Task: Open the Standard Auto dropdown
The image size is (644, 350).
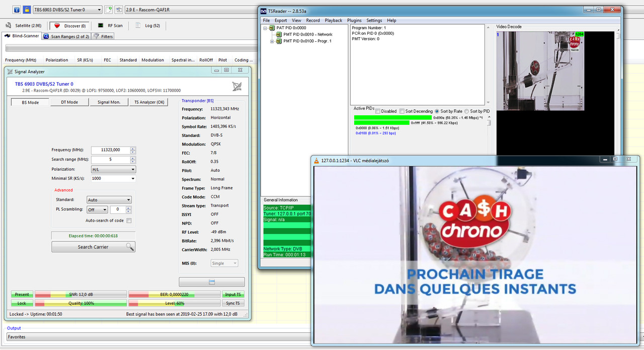Action: click(x=109, y=200)
